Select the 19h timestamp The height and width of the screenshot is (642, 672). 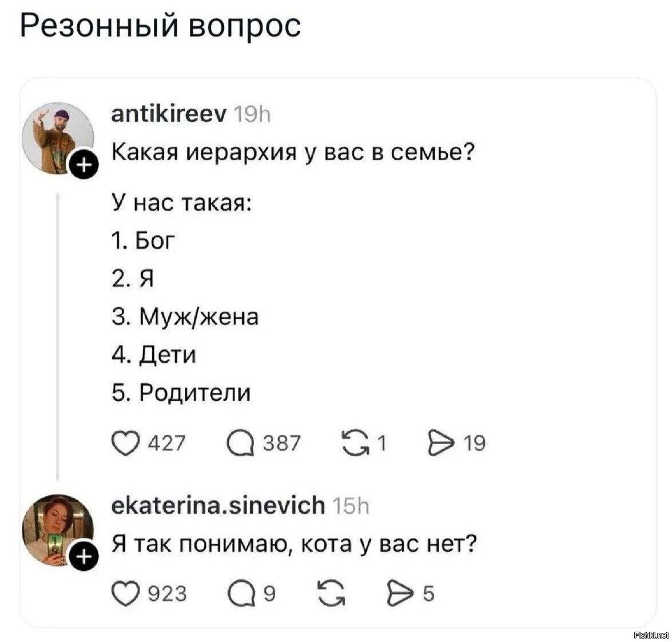pyautogui.click(x=250, y=113)
